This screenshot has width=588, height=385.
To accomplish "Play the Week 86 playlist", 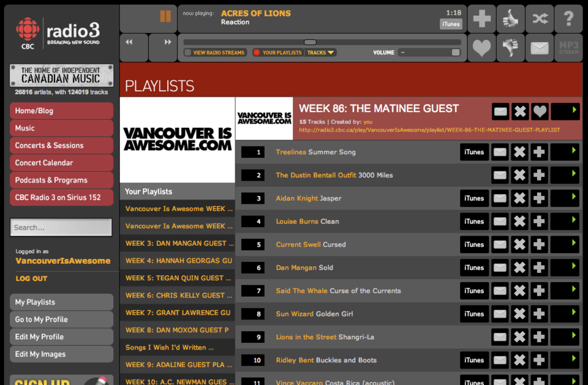I will point(565,111).
